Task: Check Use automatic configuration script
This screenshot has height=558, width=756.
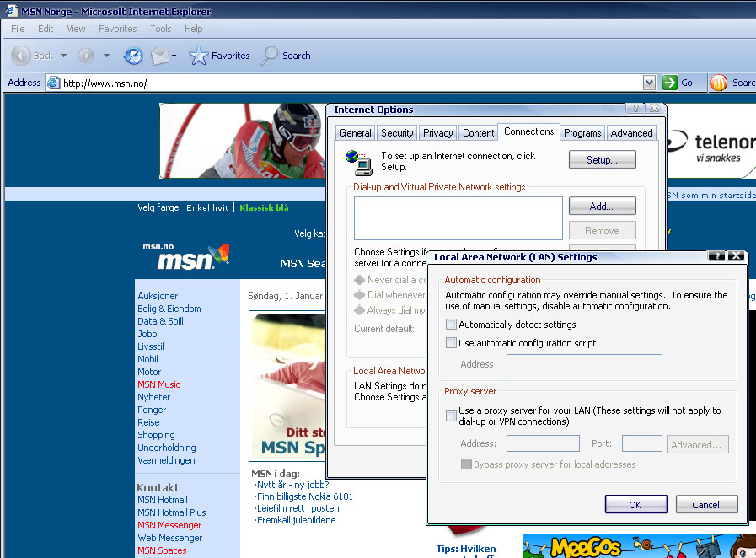Action: [x=451, y=343]
